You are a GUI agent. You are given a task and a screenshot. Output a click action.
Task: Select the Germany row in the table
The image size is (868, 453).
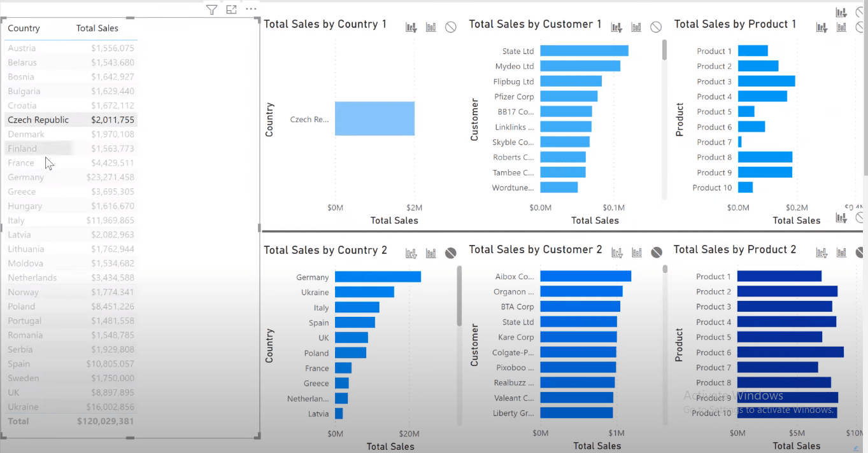click(x=71, y=178)
